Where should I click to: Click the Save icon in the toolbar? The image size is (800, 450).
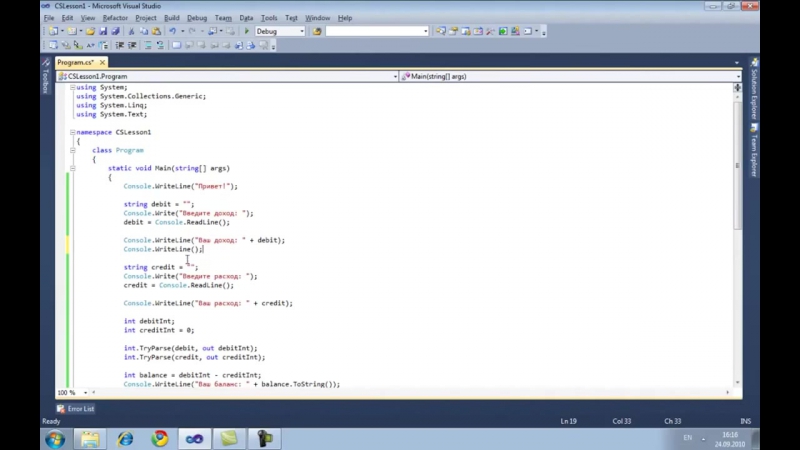click(104, 31)
